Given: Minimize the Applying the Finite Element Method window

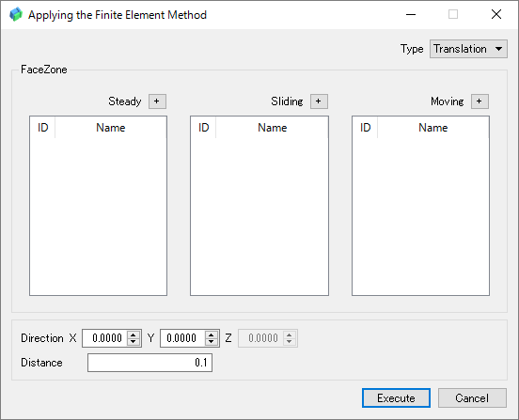Looking at the screenshot, I should pyautogui.click(x=411, y=14).
